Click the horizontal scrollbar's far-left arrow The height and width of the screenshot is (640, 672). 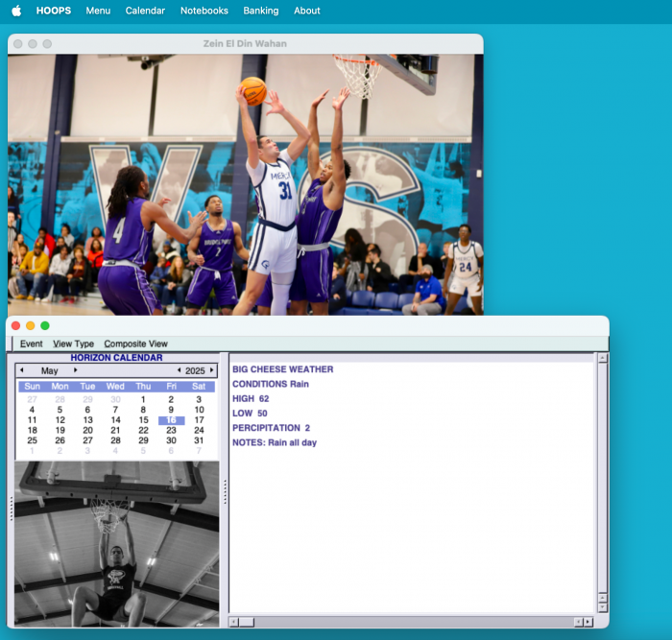tap(233, 622)
